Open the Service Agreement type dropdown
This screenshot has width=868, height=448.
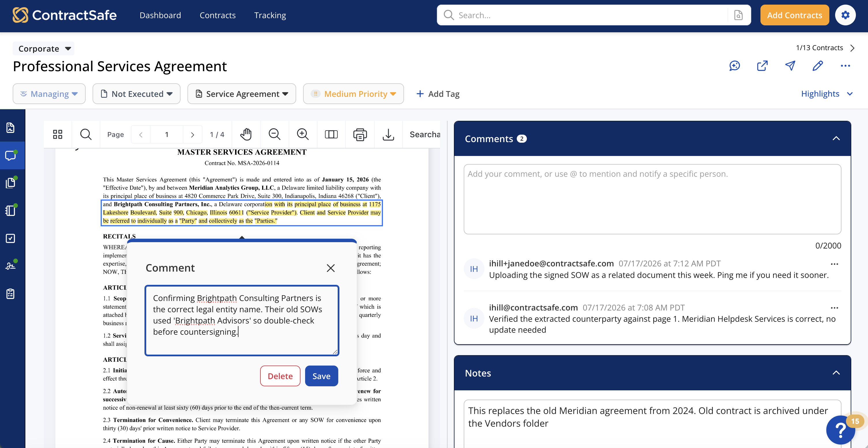pyautogui.click(x=242, y=94)
